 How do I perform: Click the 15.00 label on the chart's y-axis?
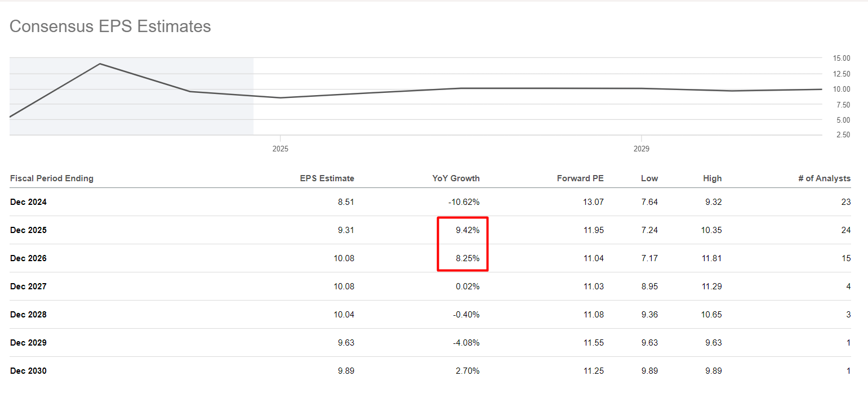[841, 58]
